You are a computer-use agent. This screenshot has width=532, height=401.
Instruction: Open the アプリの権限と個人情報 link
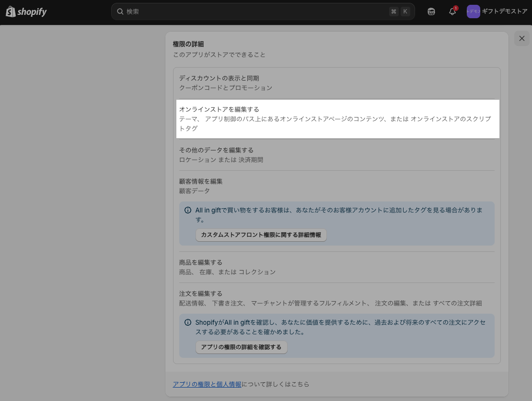207,384
